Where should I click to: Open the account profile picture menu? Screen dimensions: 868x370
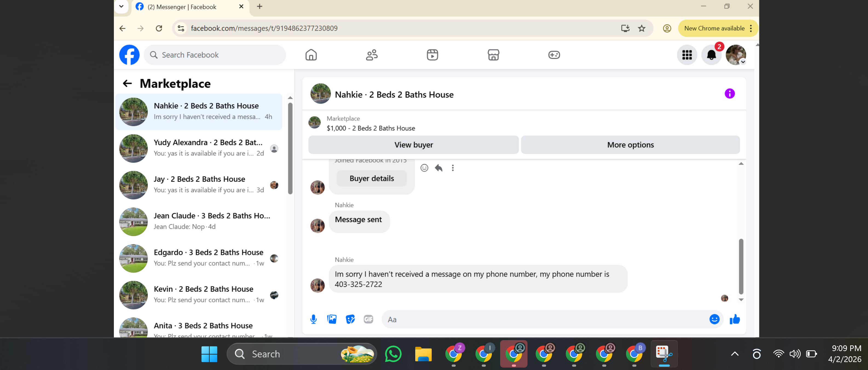[x=736, y=55]
